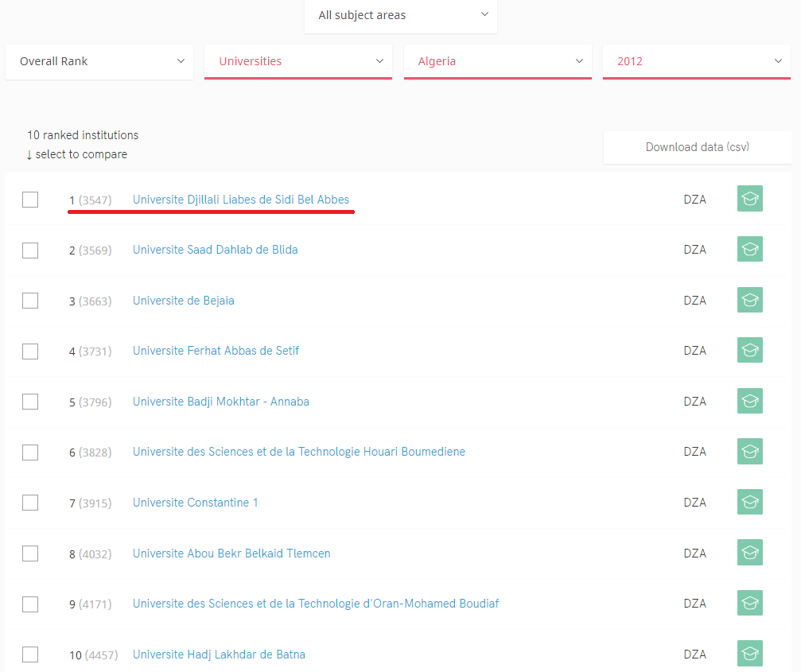This screenshot has width=801, height=672.
Task: Open the Algeria country dropdown
Action: (497, 61)
